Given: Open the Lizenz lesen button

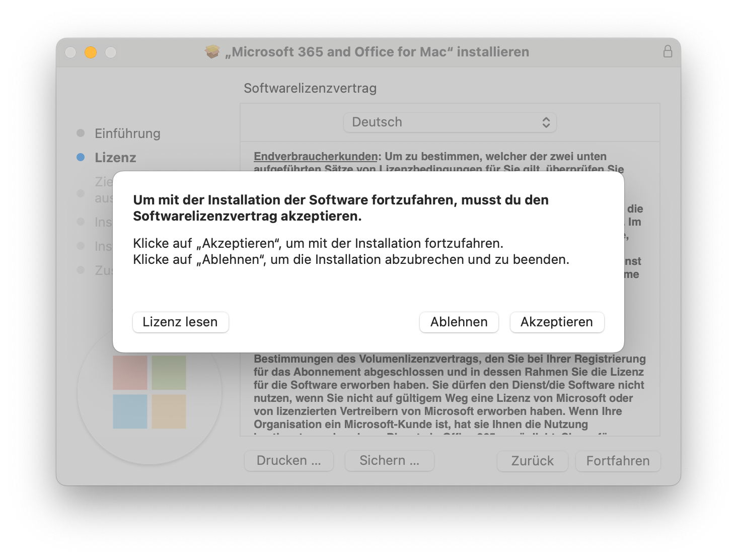Looking at the screenshot, I should coord(180,322).
